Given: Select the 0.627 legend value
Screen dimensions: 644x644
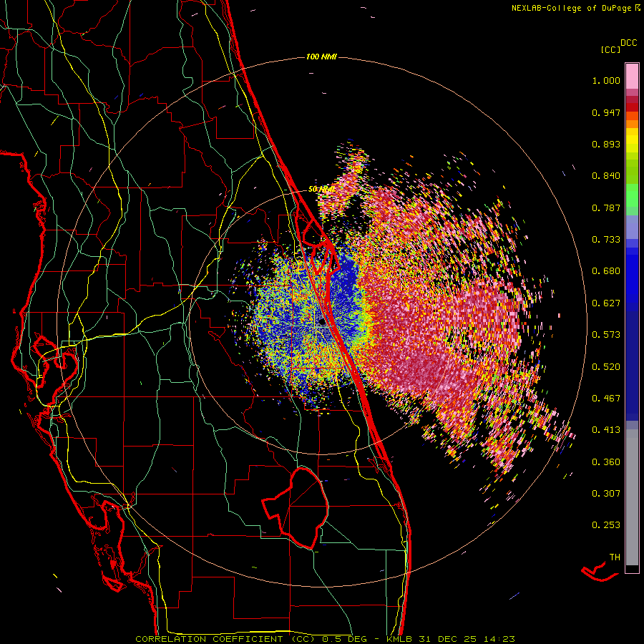Looking at the screenshot, I should click(x=606, y=303).
